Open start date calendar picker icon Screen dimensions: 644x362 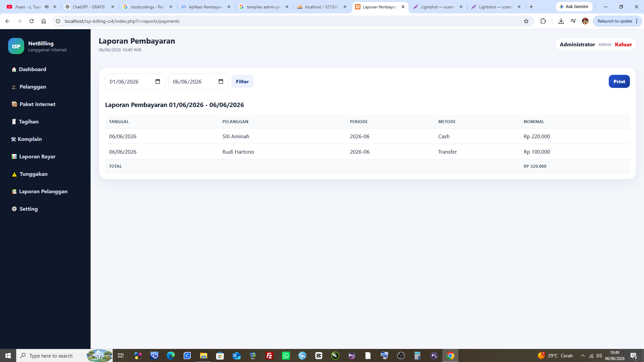[158, 82]
